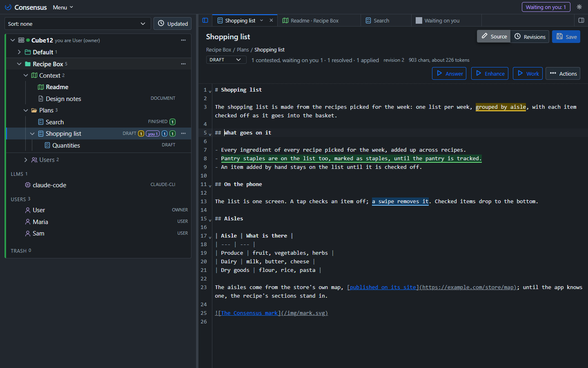Switch to the Search tab
588x368 pixels.
(385, 20)
